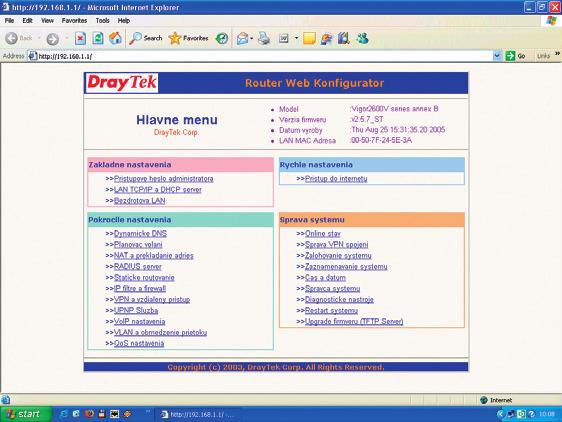Open RADIUS server link
This screenshot has height=422, width=562.
[x=138, y=267]
